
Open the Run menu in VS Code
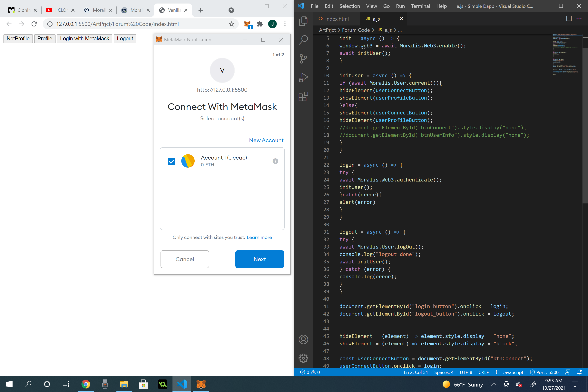(x=400, y=6)
